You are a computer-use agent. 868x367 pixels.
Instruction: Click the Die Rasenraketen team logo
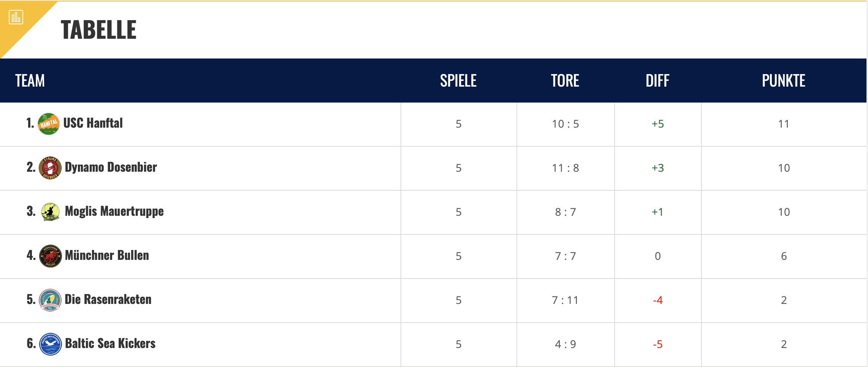[50, 300]
